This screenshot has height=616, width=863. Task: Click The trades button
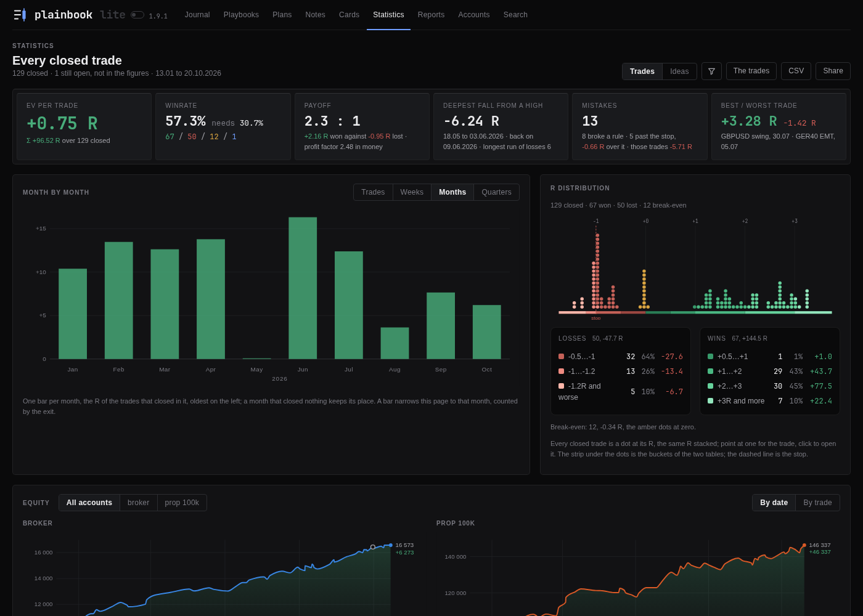point(751,71)
